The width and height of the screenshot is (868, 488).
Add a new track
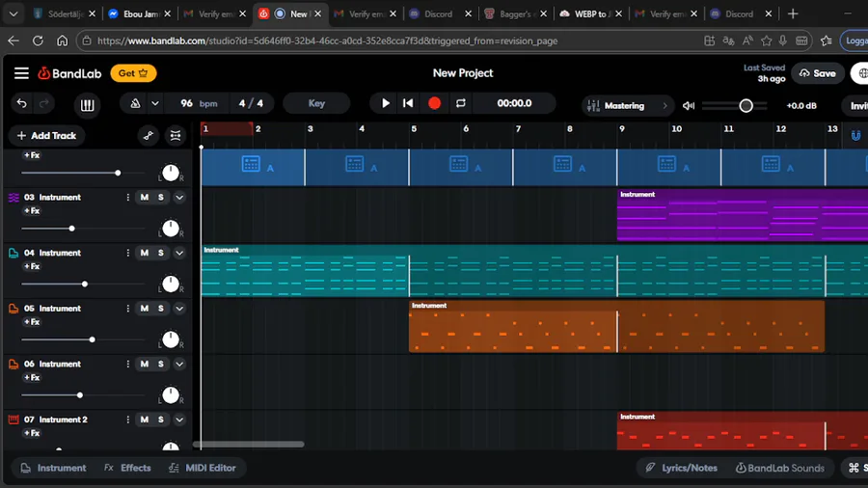(x=46, y=136)
